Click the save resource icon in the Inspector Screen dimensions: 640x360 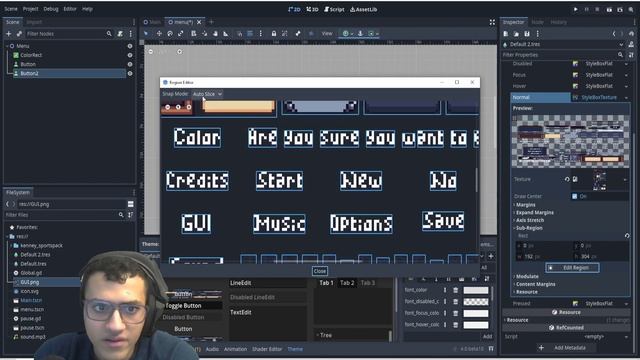(527, 34)
